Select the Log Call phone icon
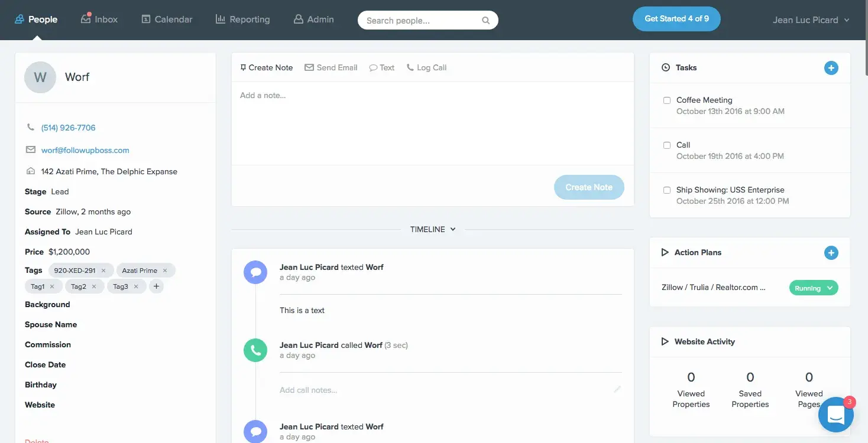 coord(409,67)
